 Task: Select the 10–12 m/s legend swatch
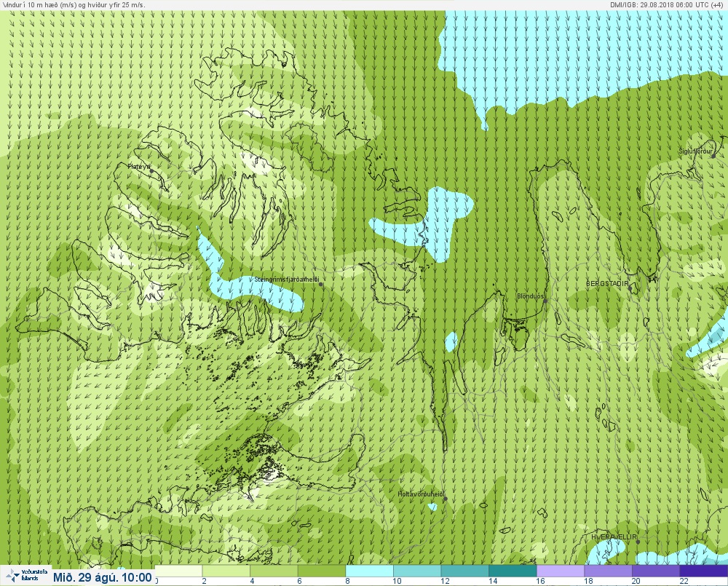point(417,571)
